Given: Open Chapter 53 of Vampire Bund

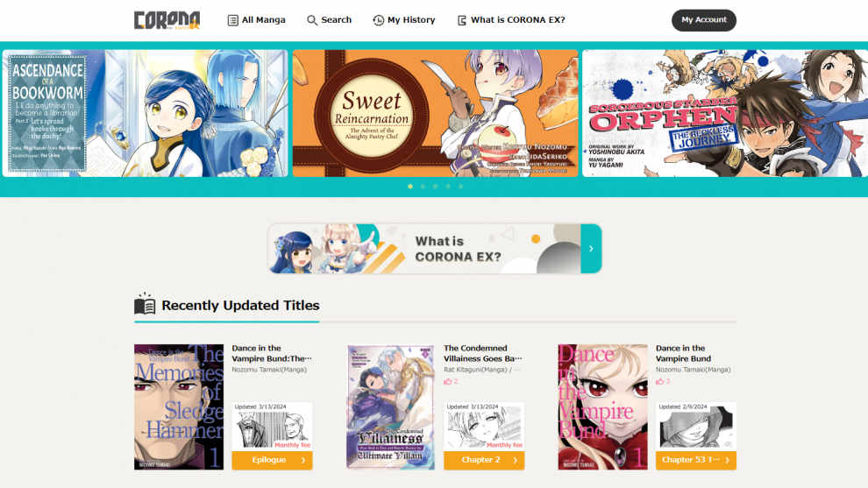Looking at the screenshot, I should [696, 460].
